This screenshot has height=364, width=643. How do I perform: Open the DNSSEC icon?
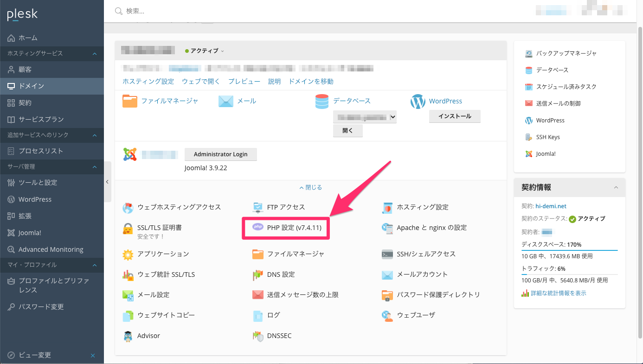(257, 336)
